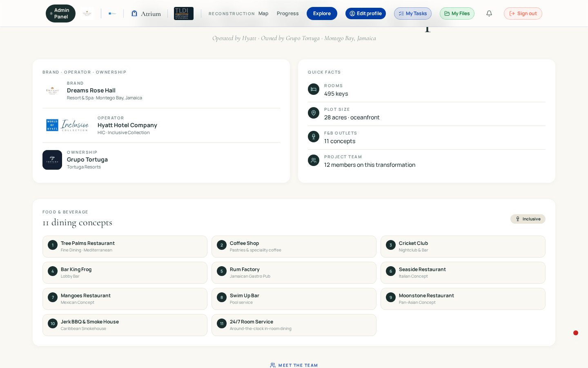
Task: Click the TLDI logo in header
Action: (184, 13)
